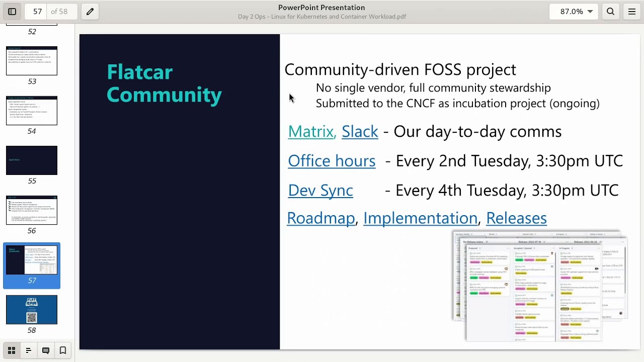Show bookmarks in the sidebar
This screenshot has width=644, height=362.
point(63,350)
